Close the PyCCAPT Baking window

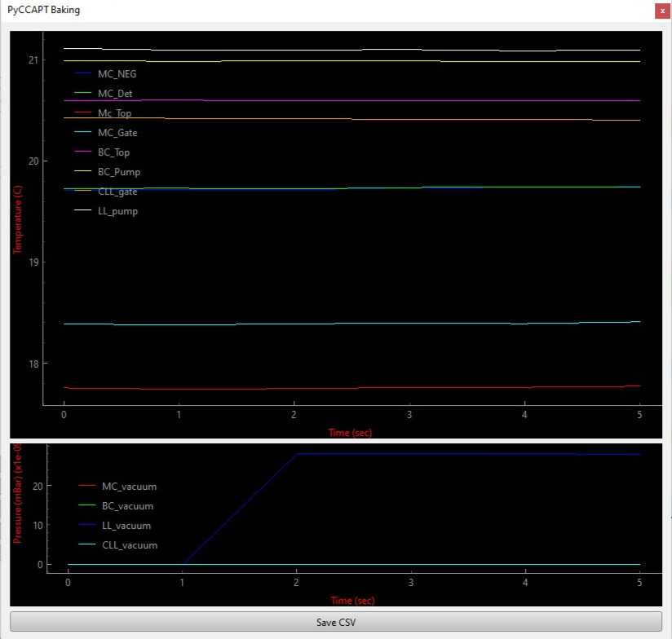click(x=662, y=11)
